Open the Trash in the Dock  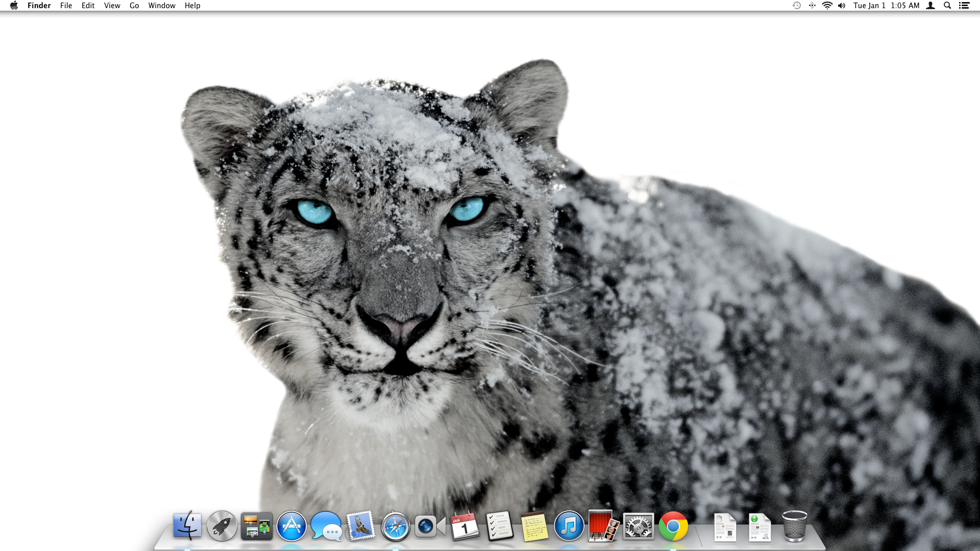click(x=795, y=526)
